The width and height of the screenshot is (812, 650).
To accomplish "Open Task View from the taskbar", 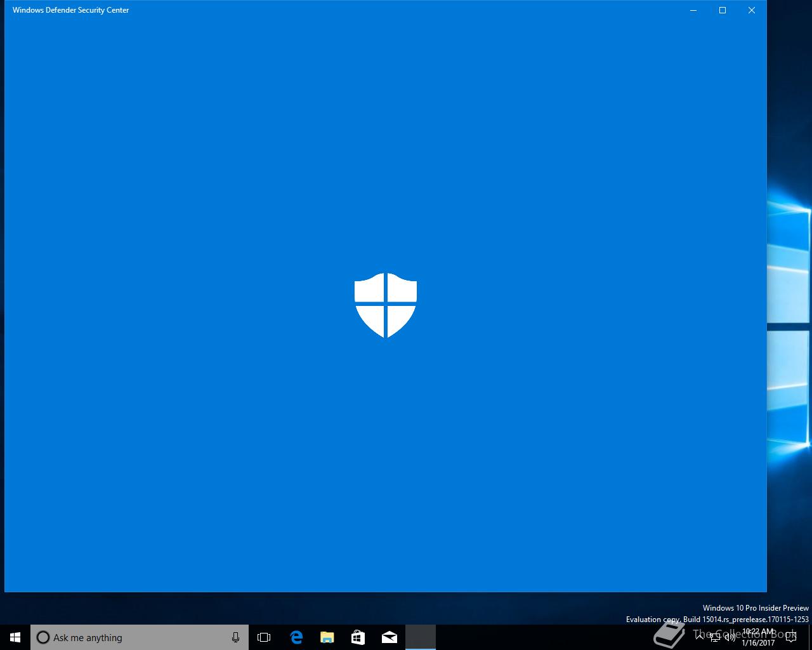I will (264, 637).
